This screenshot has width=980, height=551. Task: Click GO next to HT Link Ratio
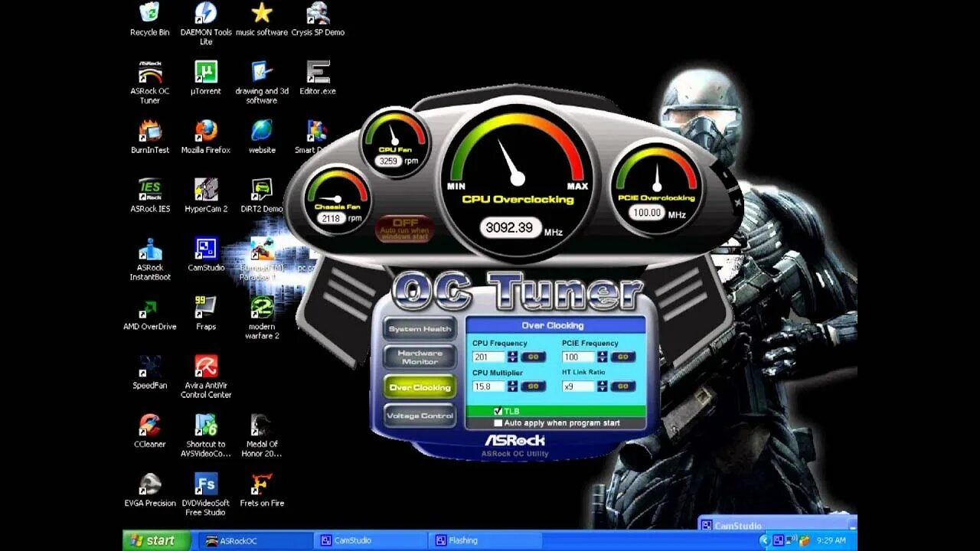click(x=623, y=386)
